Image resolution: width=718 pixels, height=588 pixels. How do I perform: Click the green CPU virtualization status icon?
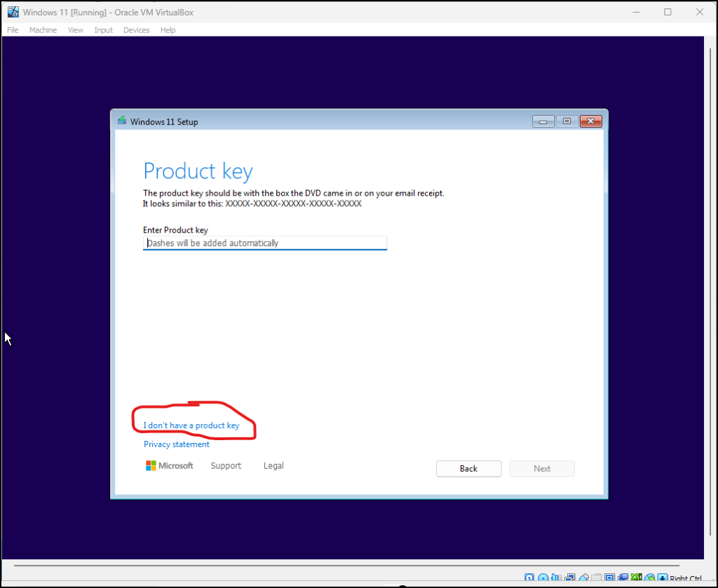click(x=636, y=578)
